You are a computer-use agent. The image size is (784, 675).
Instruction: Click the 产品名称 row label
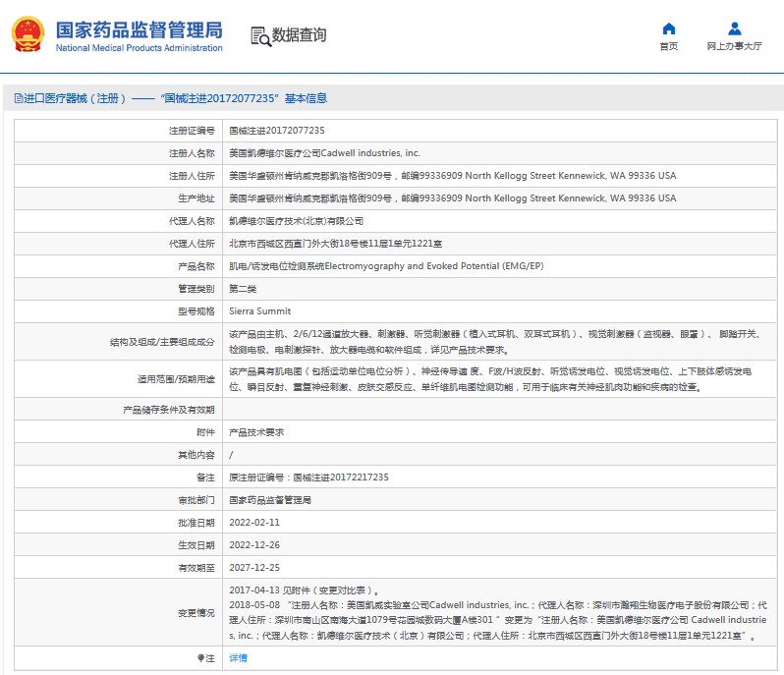(196, 266)
